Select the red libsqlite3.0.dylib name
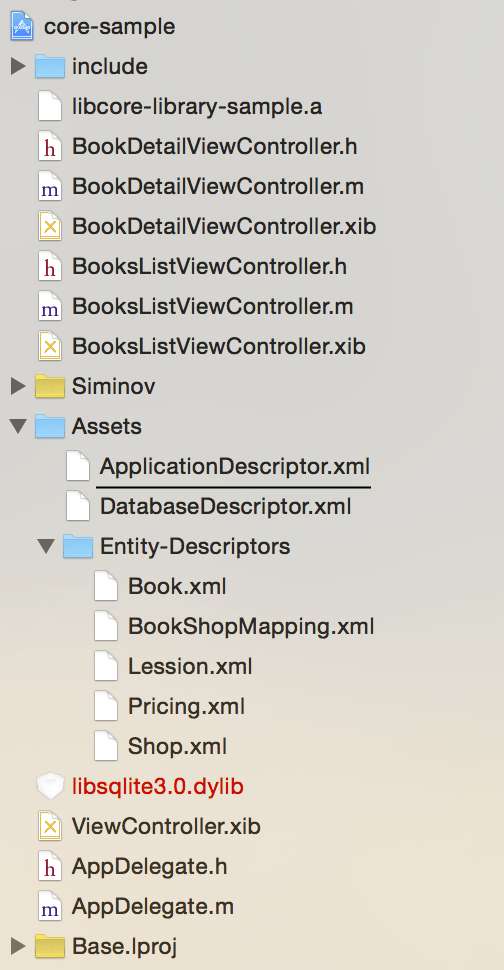Screen dimensions: 504x970 (158, 787)
